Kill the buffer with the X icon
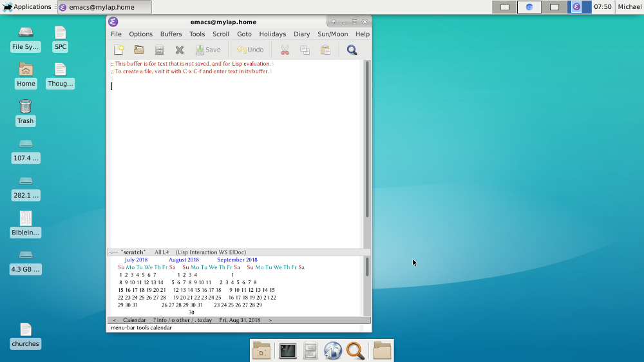The height and width of the screenshot is (362, 644). click(180, 50)
